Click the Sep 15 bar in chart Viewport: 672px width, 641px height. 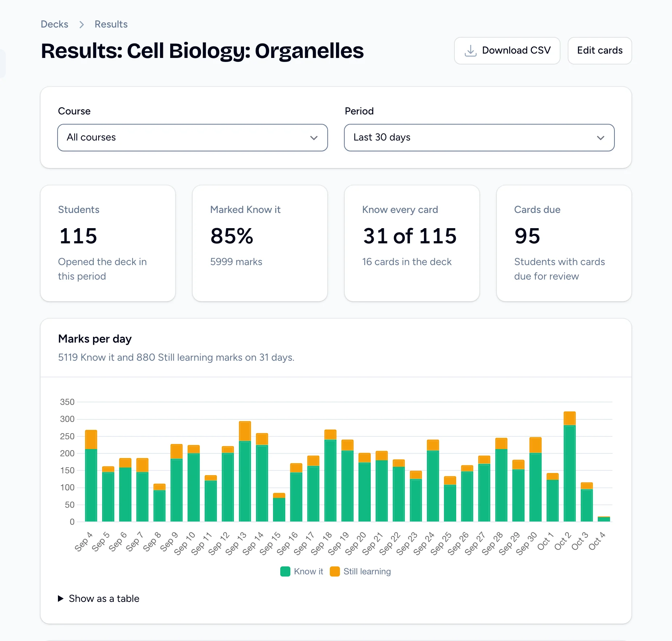(x=279, y=507)
